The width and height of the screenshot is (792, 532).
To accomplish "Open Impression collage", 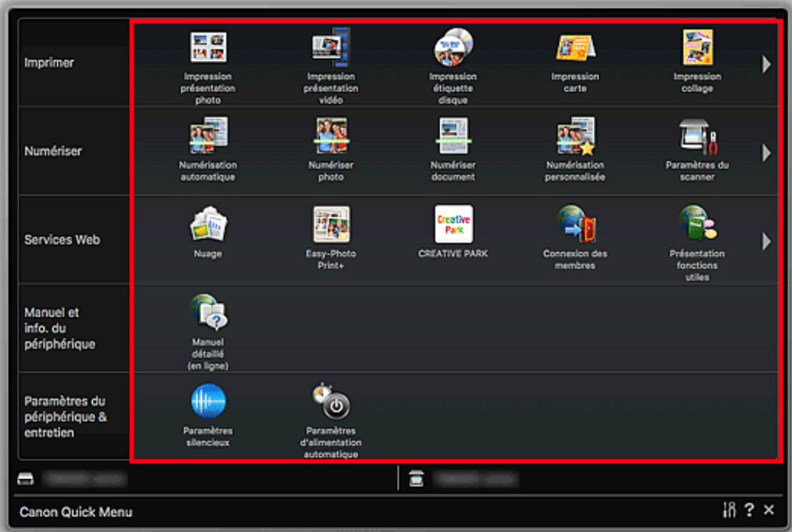I will [x=698, y=61].
